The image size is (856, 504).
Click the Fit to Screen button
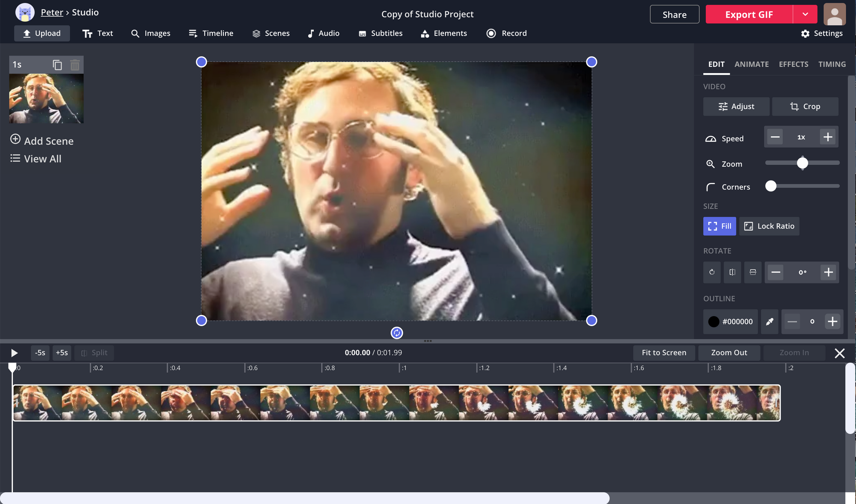(664, 353)
